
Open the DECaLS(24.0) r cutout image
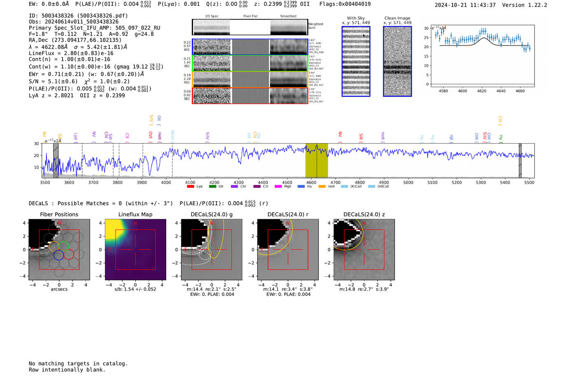pyautogui.click(x=288, y=249)
